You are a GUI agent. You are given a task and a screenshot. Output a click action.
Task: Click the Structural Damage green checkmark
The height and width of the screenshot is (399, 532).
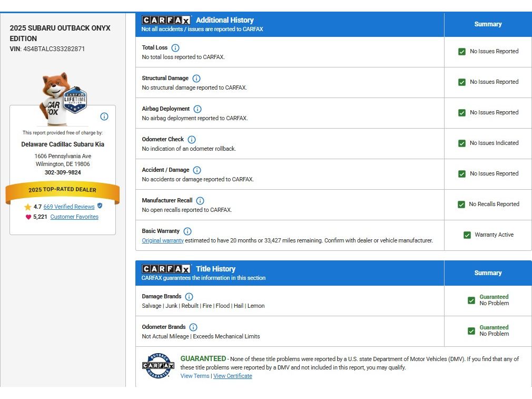click(462, 82)
